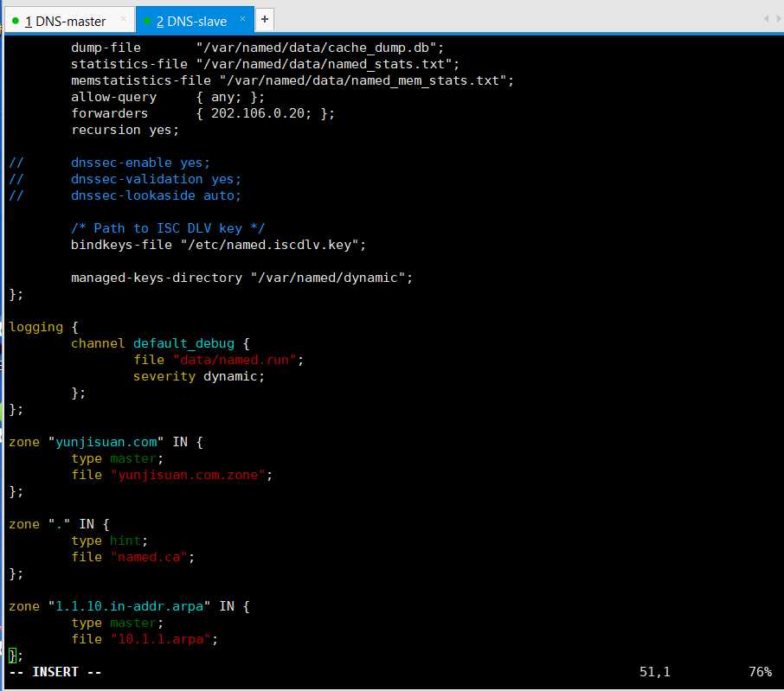Click file data/named.run line
This screenshot has width=784, height=691.
coord(218,360)
